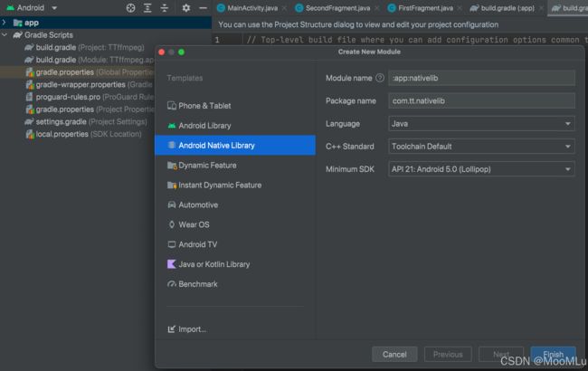
Task: Open the Minimum SDK dropdown
Action: pos(481,169)
